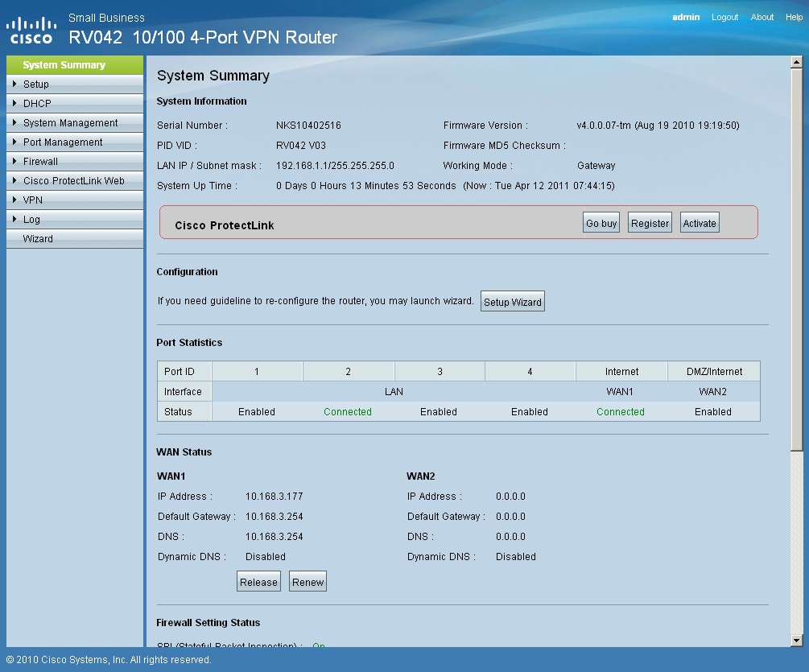This screenshot has height=672, width=809.
Task: Expand the VPN menu arrow
Action: point(14,200)
